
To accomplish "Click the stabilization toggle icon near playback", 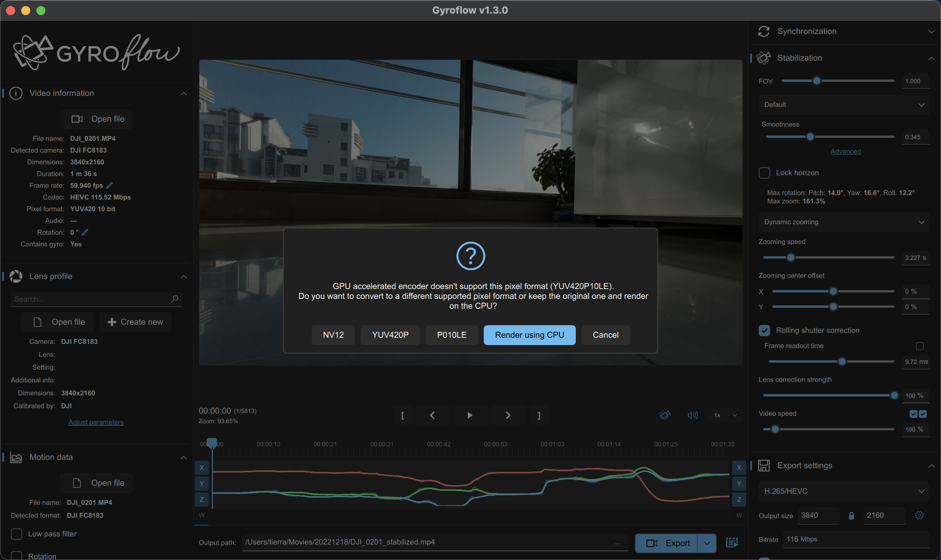I will pos(665,415).
